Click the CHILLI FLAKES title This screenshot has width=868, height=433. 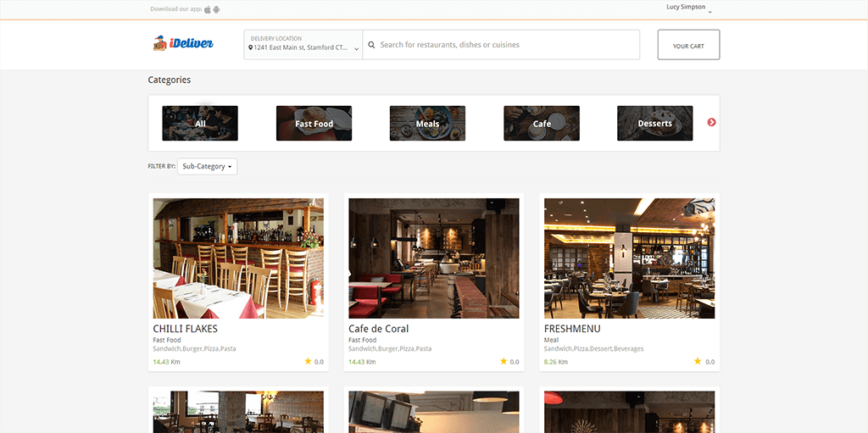[x=186, y=329]
